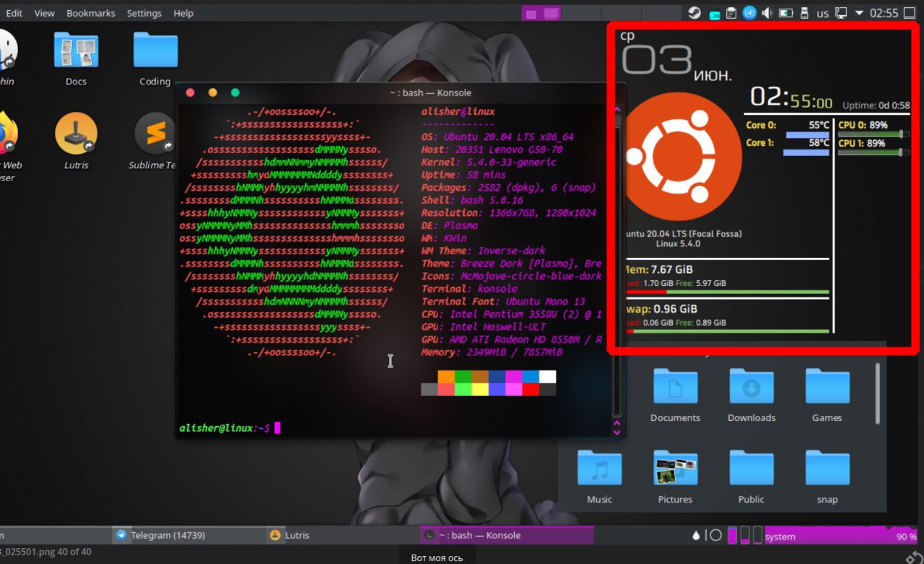Click the "Core 0:" temperature label
The height and width of the screenshot is (564, 924).
[x=761, y=125]
